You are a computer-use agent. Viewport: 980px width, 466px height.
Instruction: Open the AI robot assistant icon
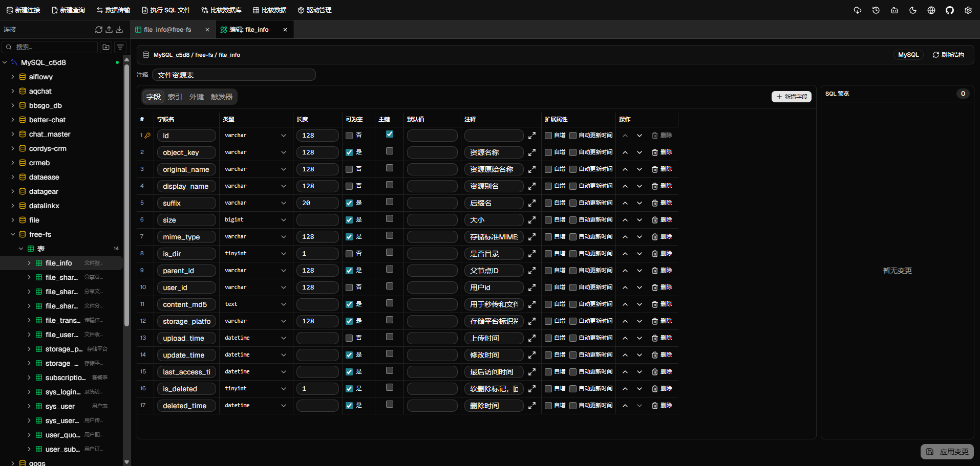pos(894,10)
